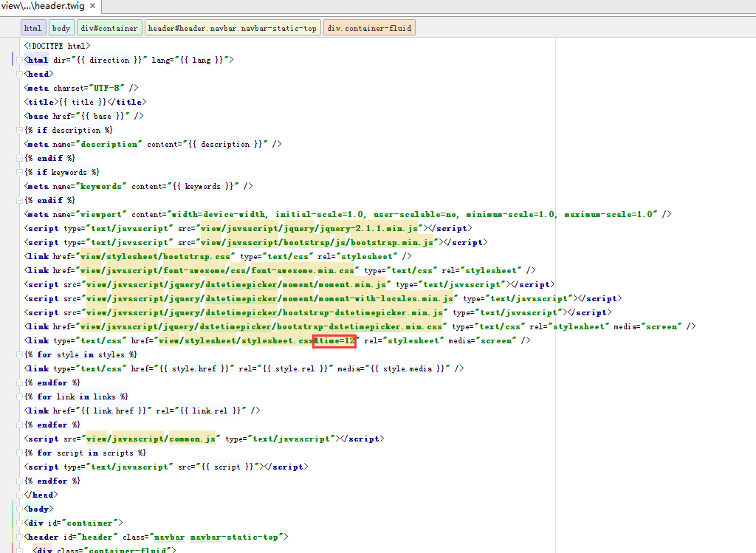The width and height of the screenshot is (756, 553).
Task: Click the bootstrap-datetimepicker.min.css href
Action: click(x=261, y=326)
